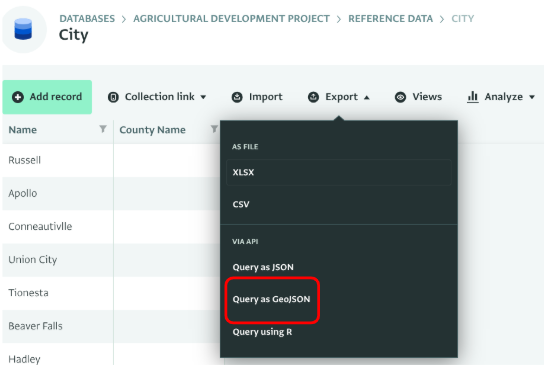Click the Collection link icon
The image size is (544, 367).
113,97
